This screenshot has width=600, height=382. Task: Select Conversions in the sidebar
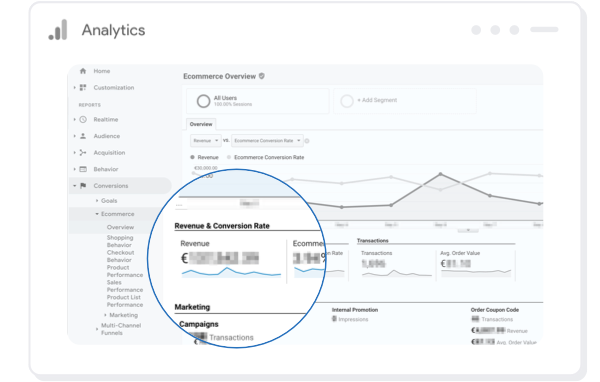tap(111, 186)
